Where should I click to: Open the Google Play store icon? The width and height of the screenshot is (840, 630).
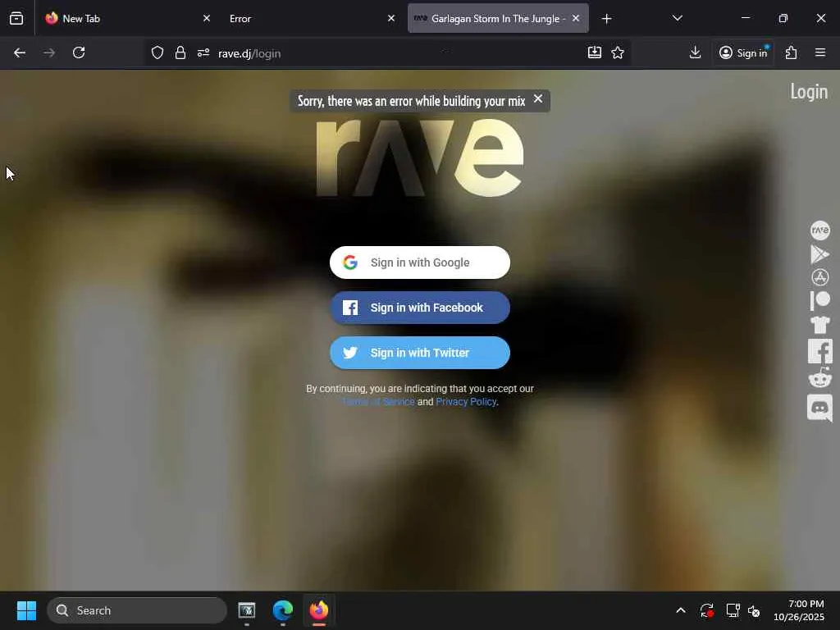pos(819,254)
